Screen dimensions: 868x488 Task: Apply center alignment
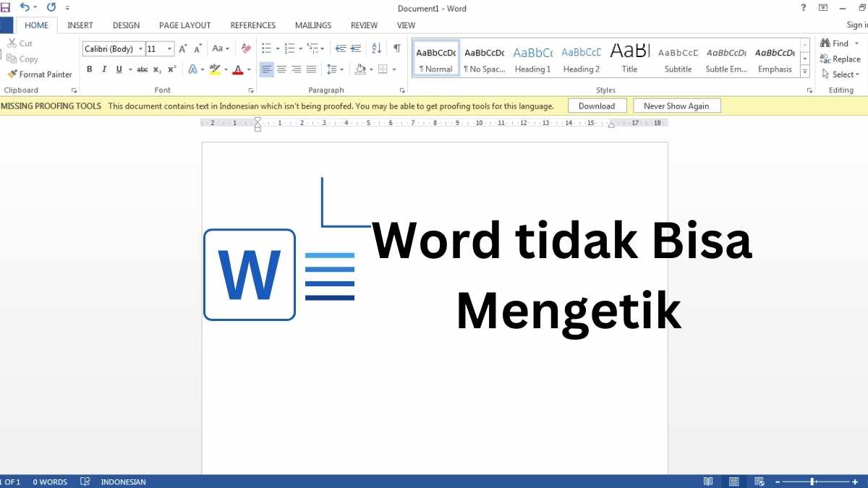[281, 69]
